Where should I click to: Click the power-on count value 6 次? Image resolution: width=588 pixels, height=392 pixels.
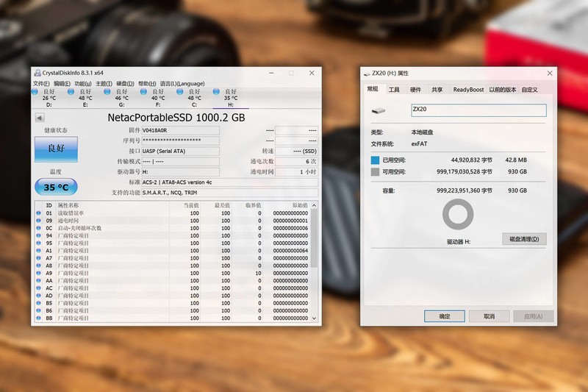pyautogui.click(x=296, y=161)
